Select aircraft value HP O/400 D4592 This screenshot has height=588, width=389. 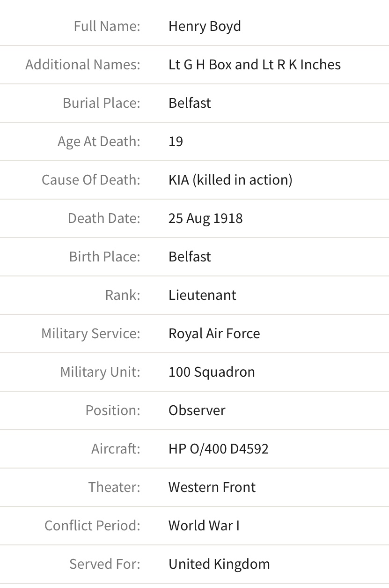[x=219, y=449]
